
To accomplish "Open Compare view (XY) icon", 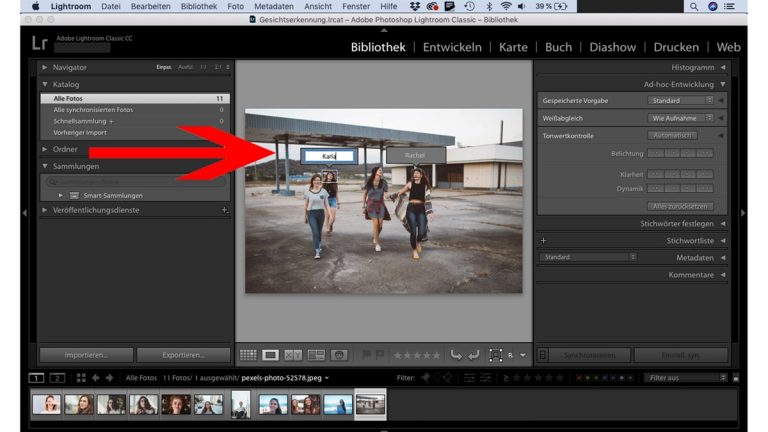I will coord(293,354).
